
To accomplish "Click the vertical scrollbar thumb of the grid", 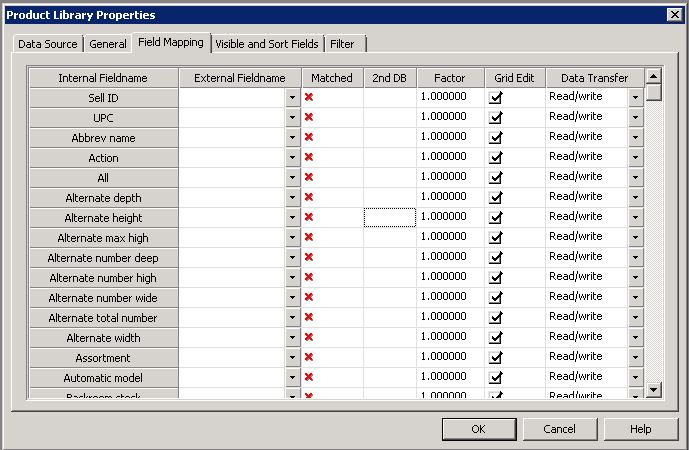I will [653, 92].
